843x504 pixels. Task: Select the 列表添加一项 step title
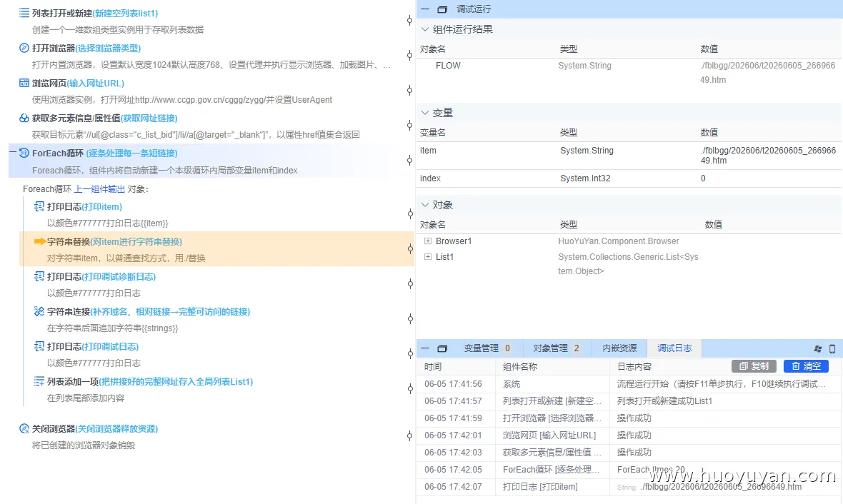pyautogui.click(x=73, y=381)
